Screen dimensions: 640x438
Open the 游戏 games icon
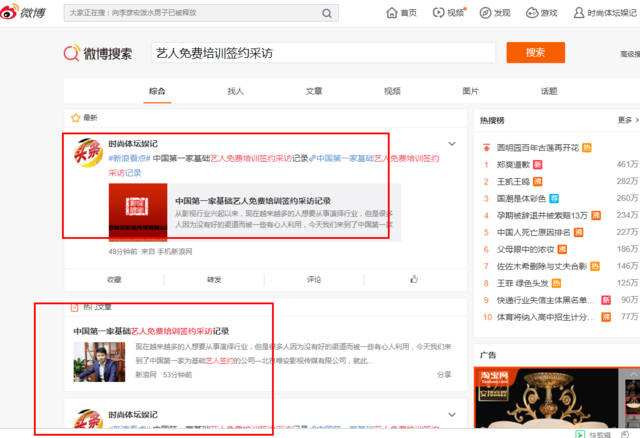(532, 13)
